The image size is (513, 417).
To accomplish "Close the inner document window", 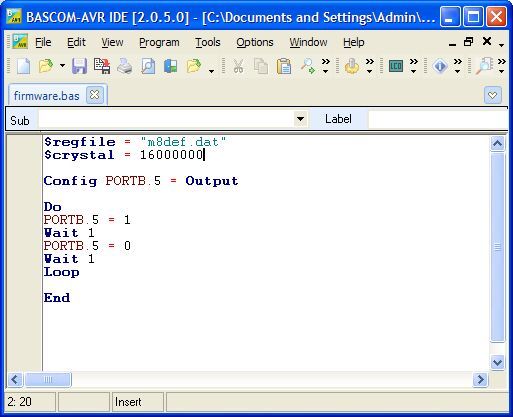I will click(x=487, y=41).
